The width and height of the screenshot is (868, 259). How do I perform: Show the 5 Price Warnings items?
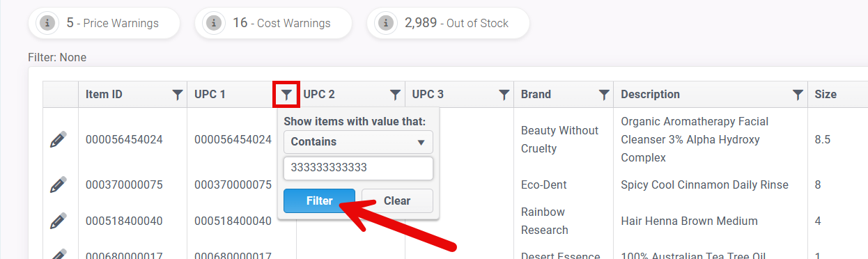pyautogui.click(x=104, y=23)
